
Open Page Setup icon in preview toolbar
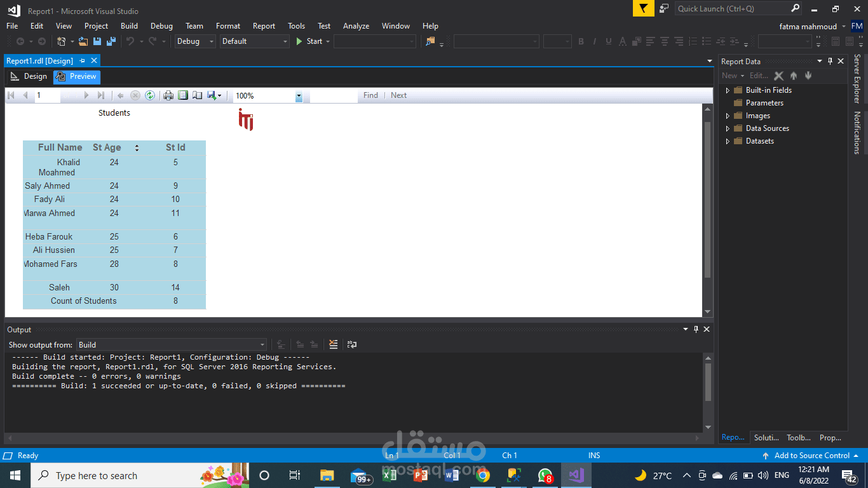[x=198, y=95]
